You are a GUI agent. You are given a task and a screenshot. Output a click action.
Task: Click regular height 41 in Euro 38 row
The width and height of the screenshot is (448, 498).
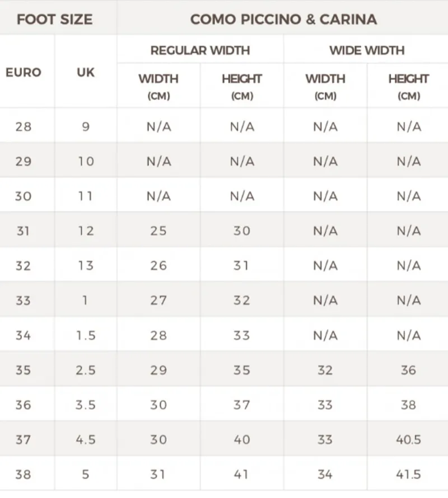click(242, 474)
